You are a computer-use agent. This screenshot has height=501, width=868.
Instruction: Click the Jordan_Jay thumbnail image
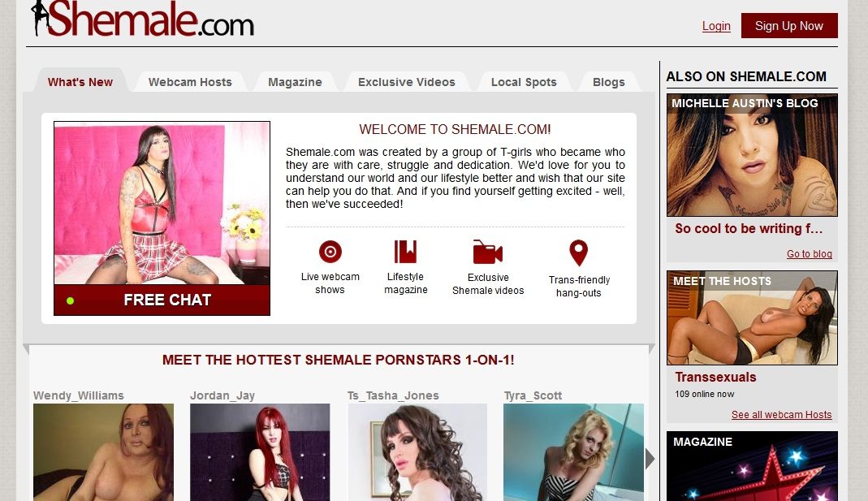[x=260, y=452]
